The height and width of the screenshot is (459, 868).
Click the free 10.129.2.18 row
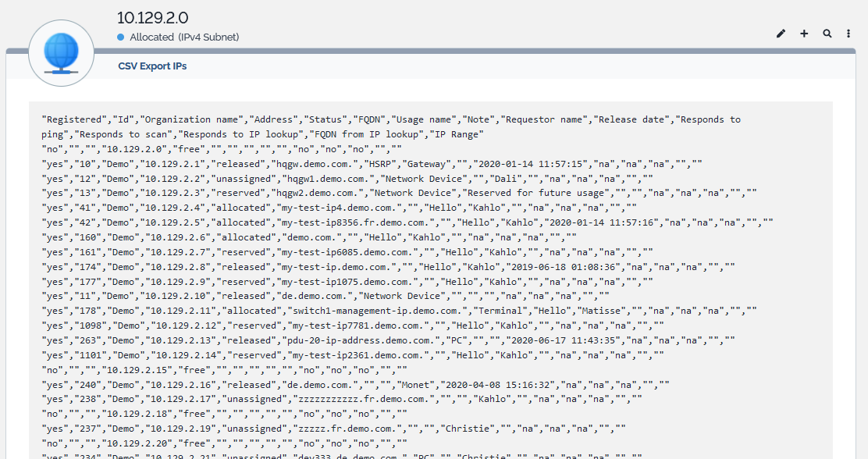click(222, 414)
